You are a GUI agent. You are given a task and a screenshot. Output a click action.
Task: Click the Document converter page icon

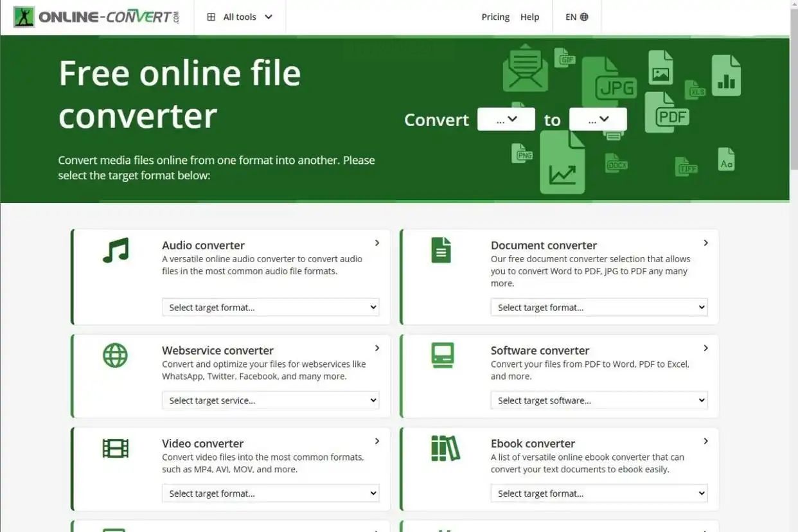tap(441, 250)
